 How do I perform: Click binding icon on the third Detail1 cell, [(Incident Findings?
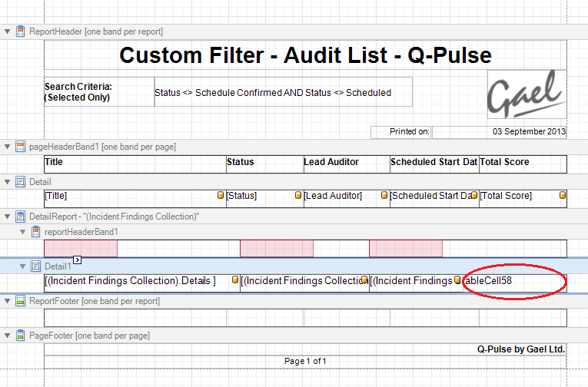click(457, 279)
